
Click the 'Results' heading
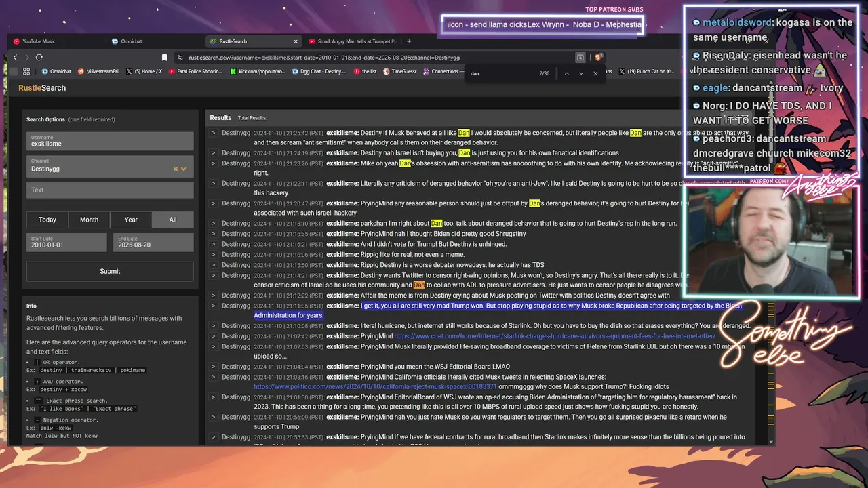pyautogui.click(x=220, y=118)
